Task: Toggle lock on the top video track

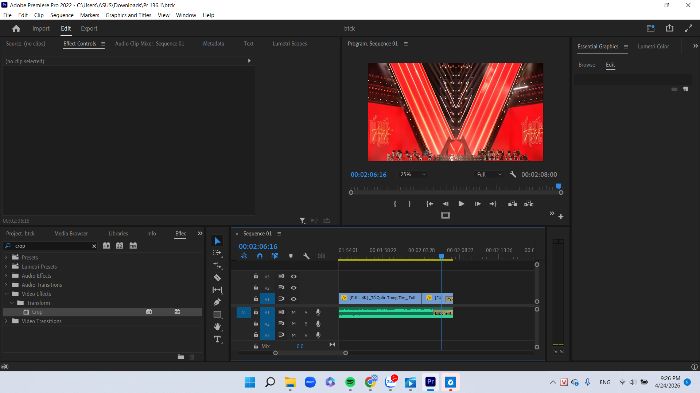Action: [256, 276]
